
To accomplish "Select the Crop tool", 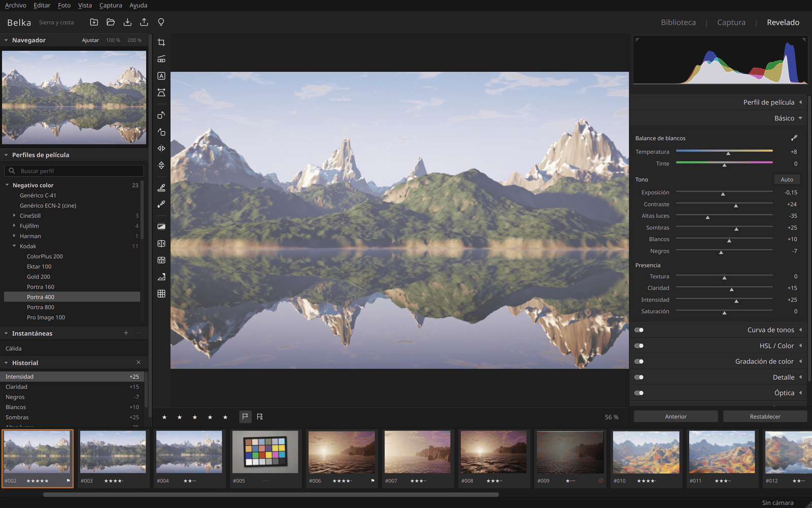I will point(161,42).
